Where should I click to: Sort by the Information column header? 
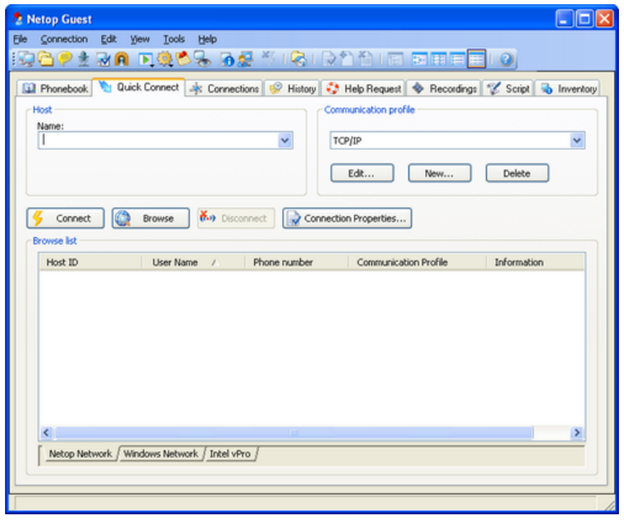535,262
